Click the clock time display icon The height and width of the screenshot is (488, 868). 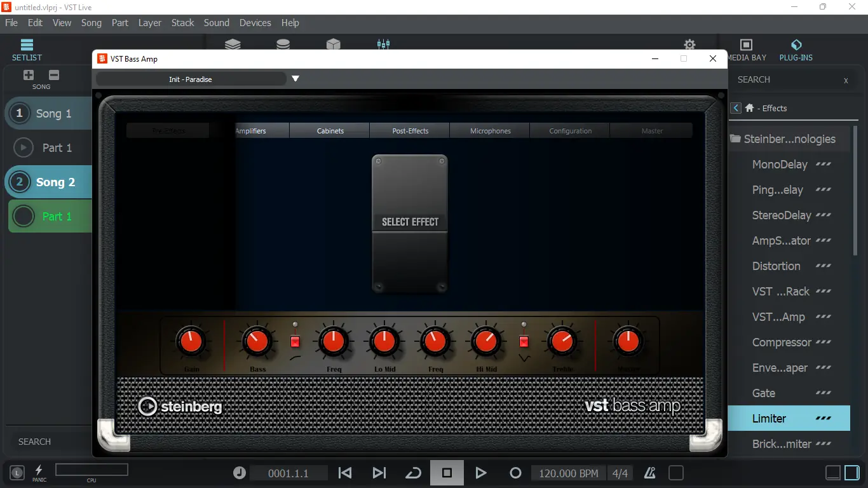coord(240,473)
